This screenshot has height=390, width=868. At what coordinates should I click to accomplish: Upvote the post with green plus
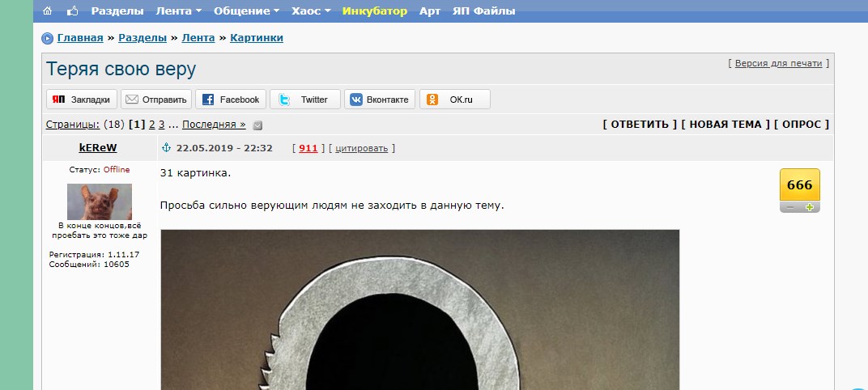pyautogui.click(x=810, y=207)
